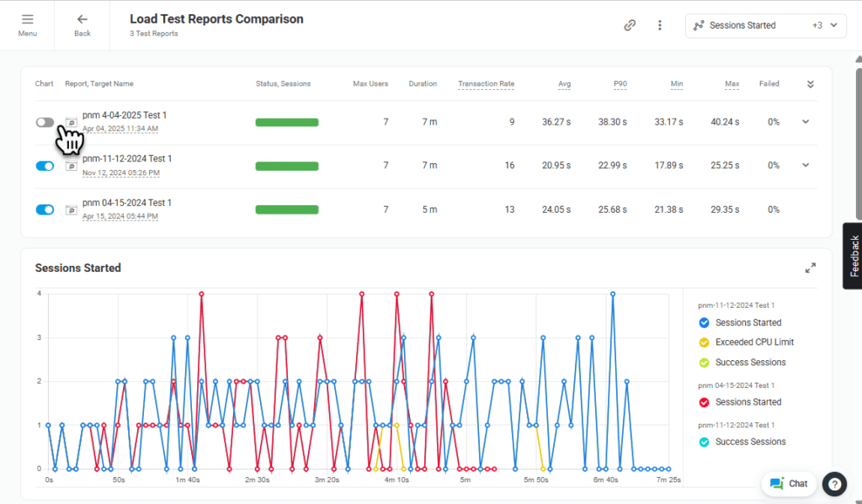Enable chart toggle for pnm 4-04-2025 Test 1

click(45, 123)
